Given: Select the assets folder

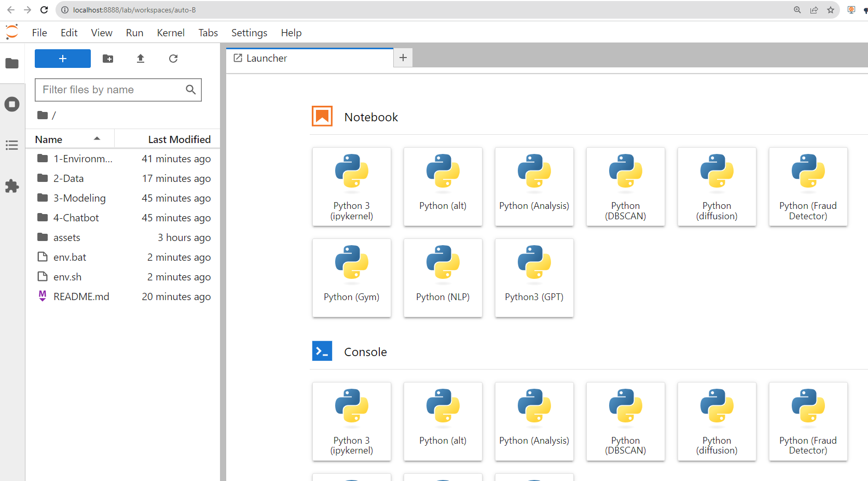Looking at the screenshot, I should (x=123, y=237).
